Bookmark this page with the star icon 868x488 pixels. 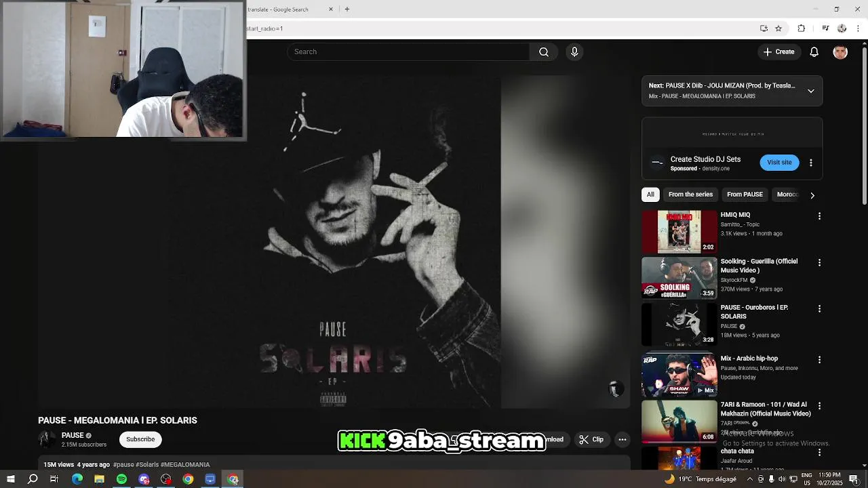pyautogui.click(x=778, y=28)
